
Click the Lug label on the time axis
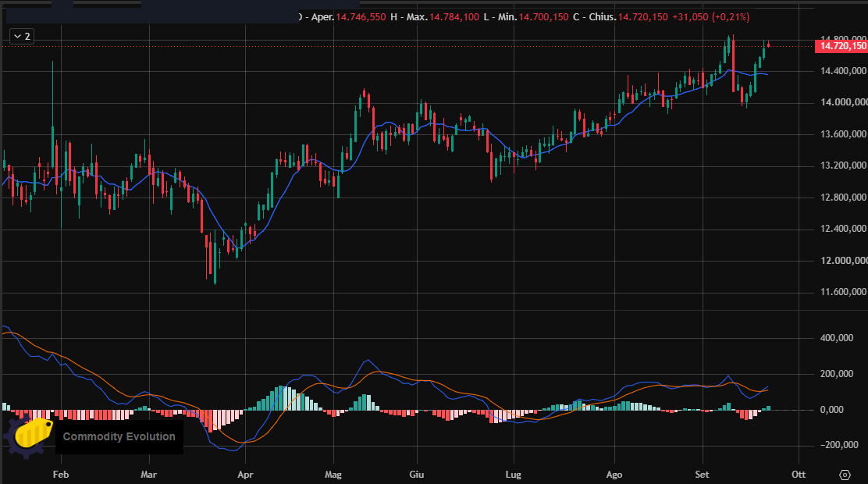click(x=514, y=475)
